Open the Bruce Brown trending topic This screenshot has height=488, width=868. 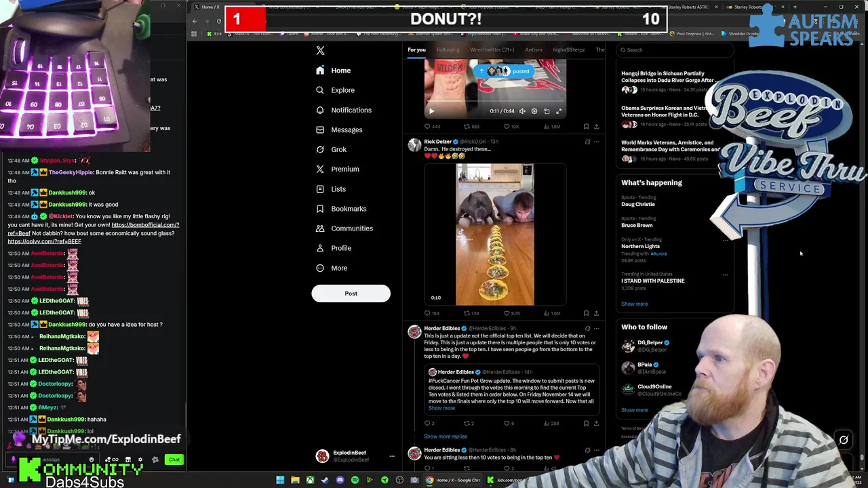tap(637, 225)
